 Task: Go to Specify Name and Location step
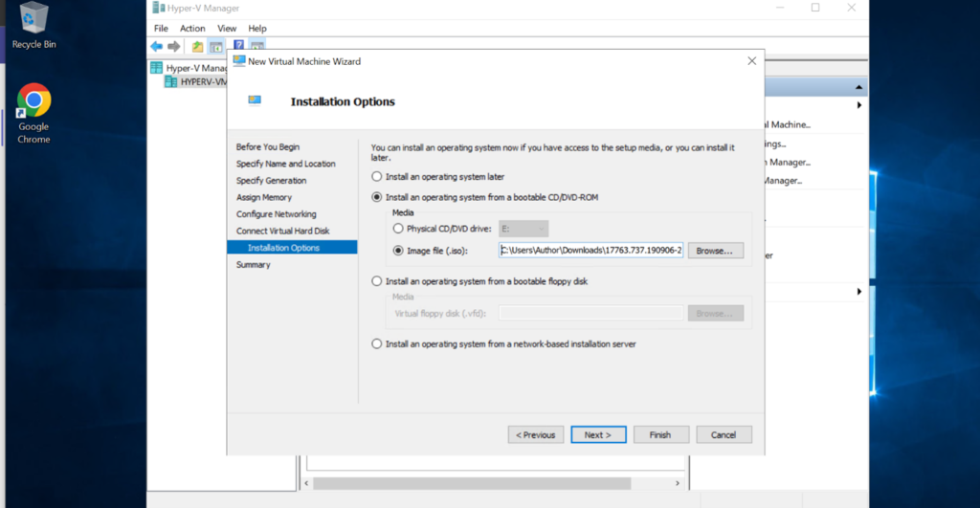[x=285, y=164]
